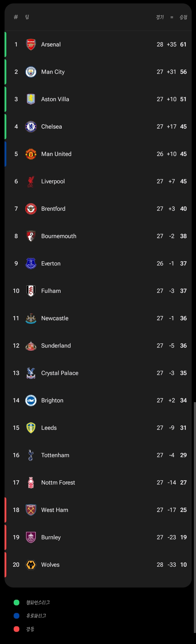
Task: Select the Arsenal club crest
Action: 31,44
